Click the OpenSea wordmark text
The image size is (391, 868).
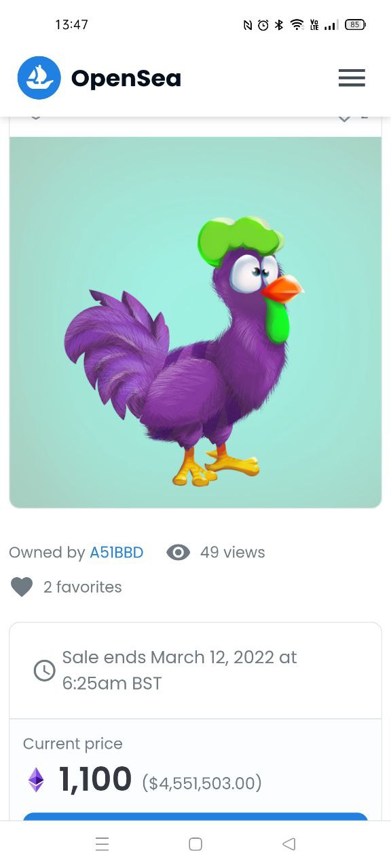point(126,79)
